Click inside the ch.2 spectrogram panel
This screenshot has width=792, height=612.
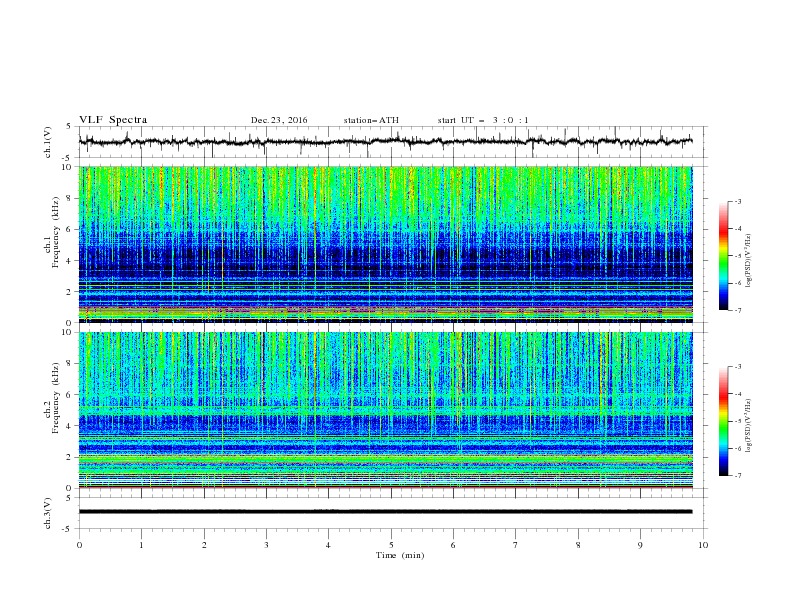pyautogui.click(x=385, y=410)
